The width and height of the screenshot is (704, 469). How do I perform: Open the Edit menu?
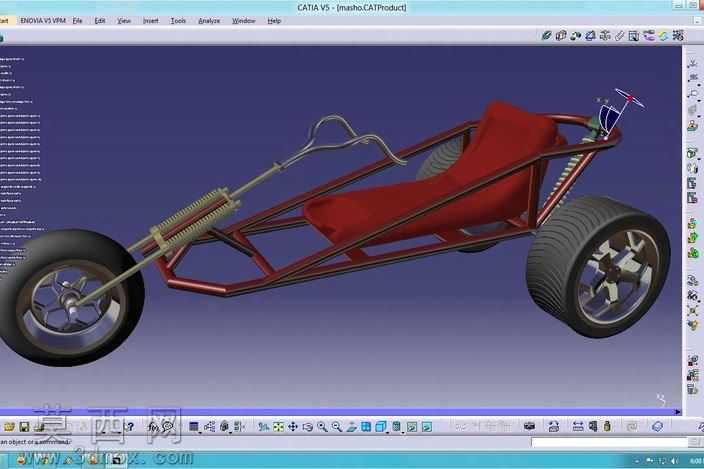(100, 21)
